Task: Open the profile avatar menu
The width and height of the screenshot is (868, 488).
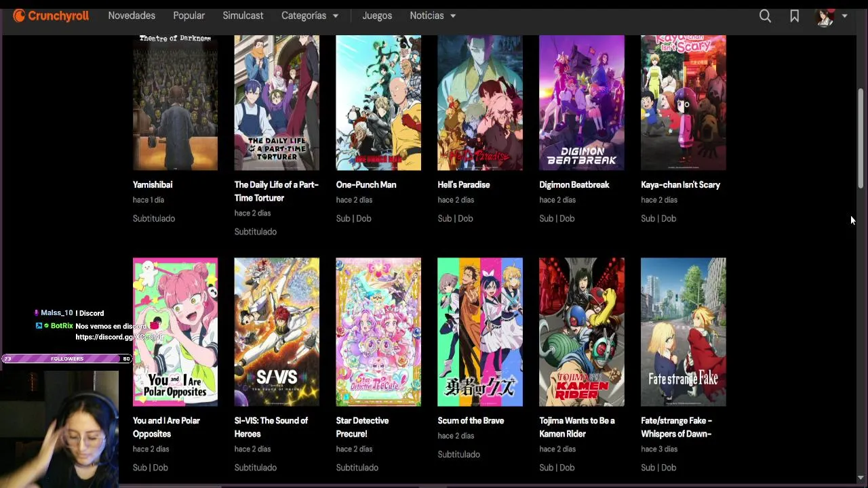Action: coord(825,16)
